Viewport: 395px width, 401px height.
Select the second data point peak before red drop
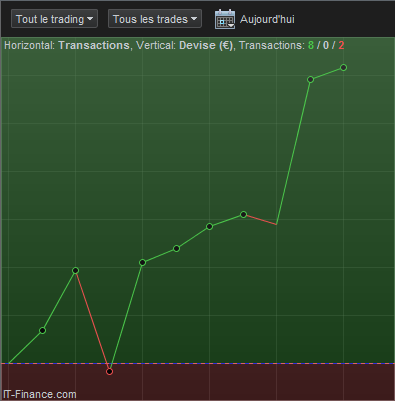(x=76, y=270)
